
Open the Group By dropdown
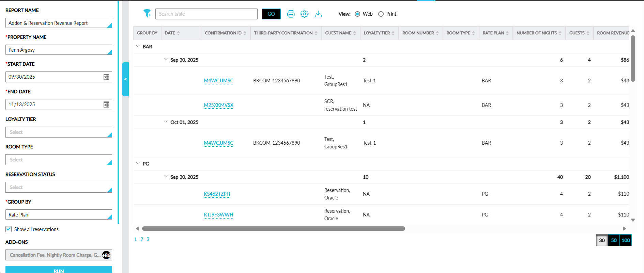[x=59, y=214]
